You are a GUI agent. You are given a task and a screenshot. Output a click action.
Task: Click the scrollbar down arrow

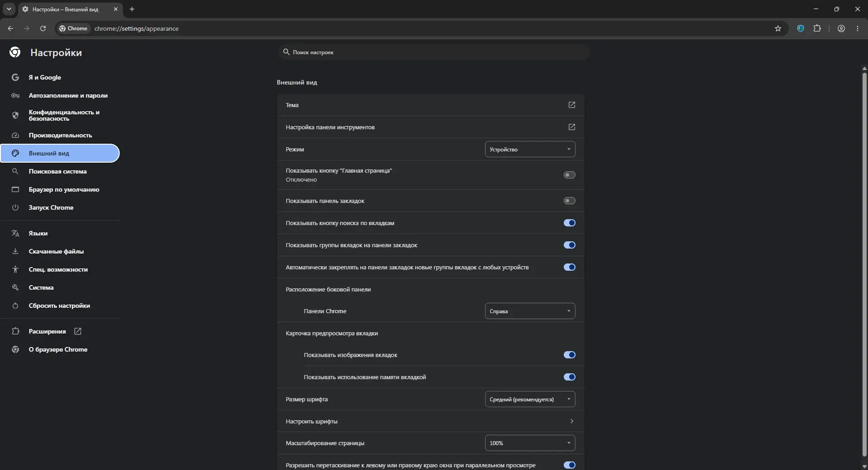[864, 466]
